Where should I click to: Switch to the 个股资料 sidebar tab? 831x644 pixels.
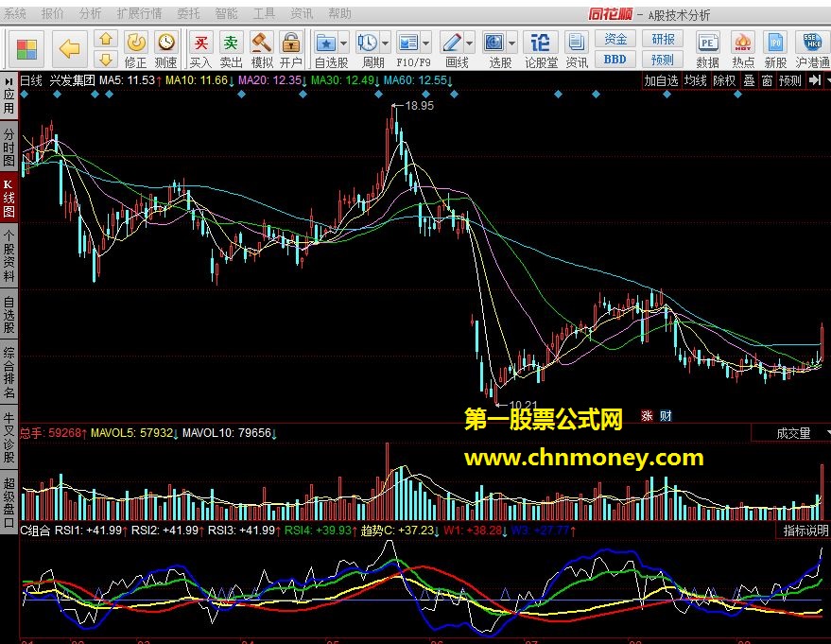9,256
